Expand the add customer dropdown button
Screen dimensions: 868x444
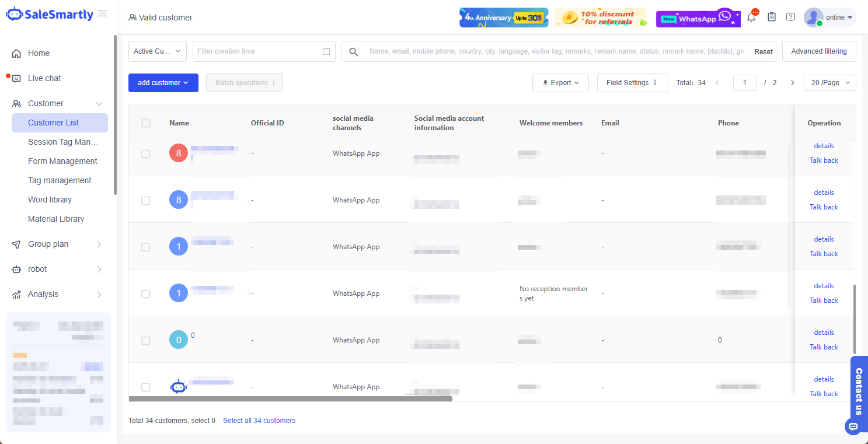click(163, 83)
